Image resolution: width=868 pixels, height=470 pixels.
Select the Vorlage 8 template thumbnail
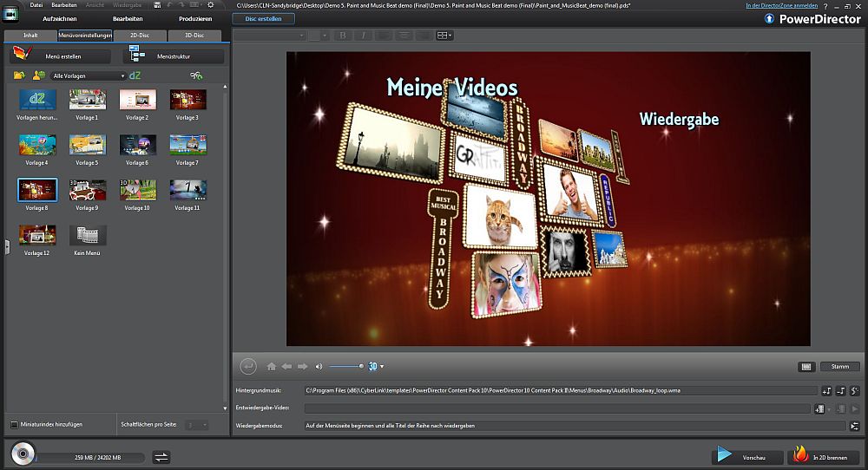click(x=37, y=190)
